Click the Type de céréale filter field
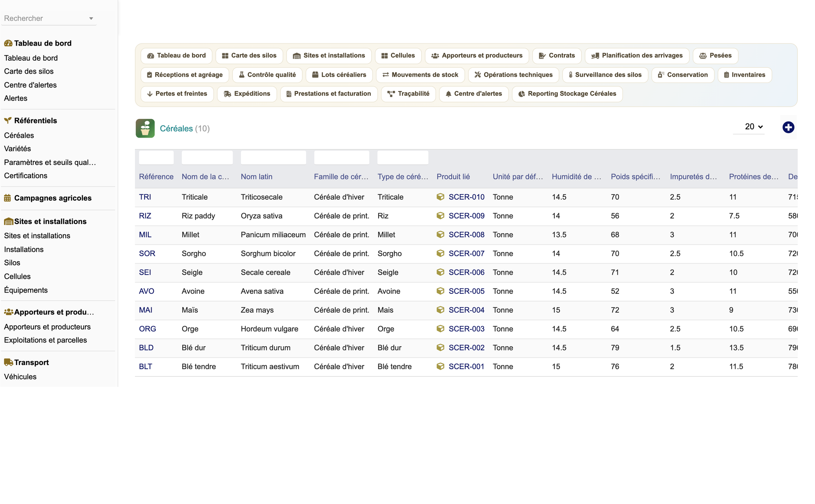The height and width of the screenshot is (504, 815). (x=402, y=157)
